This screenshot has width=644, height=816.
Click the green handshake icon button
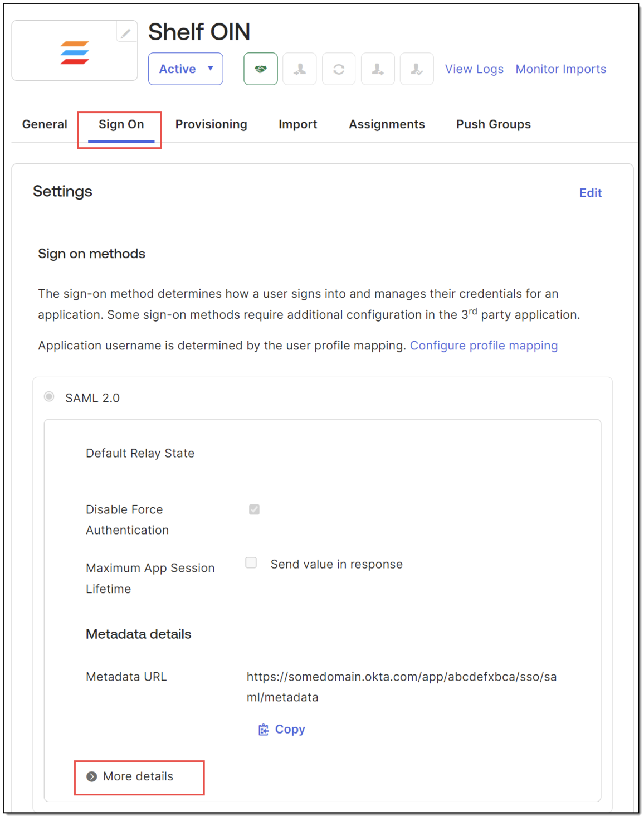(261, 69)
